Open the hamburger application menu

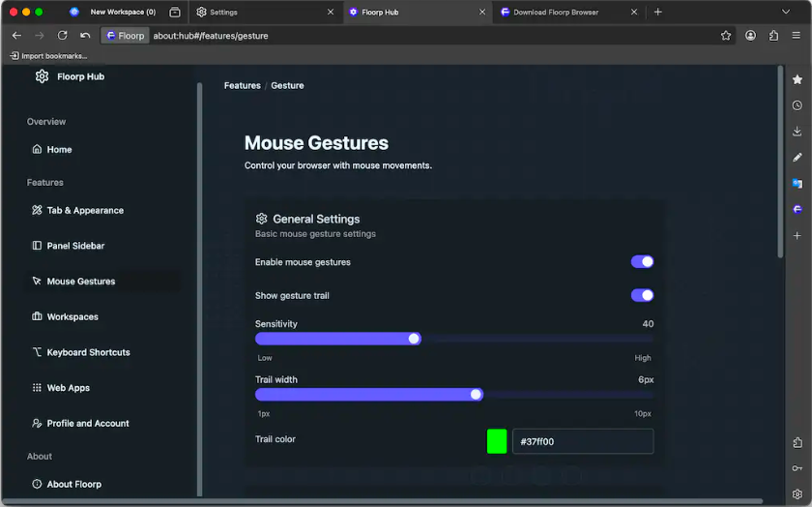click(797, 36)
